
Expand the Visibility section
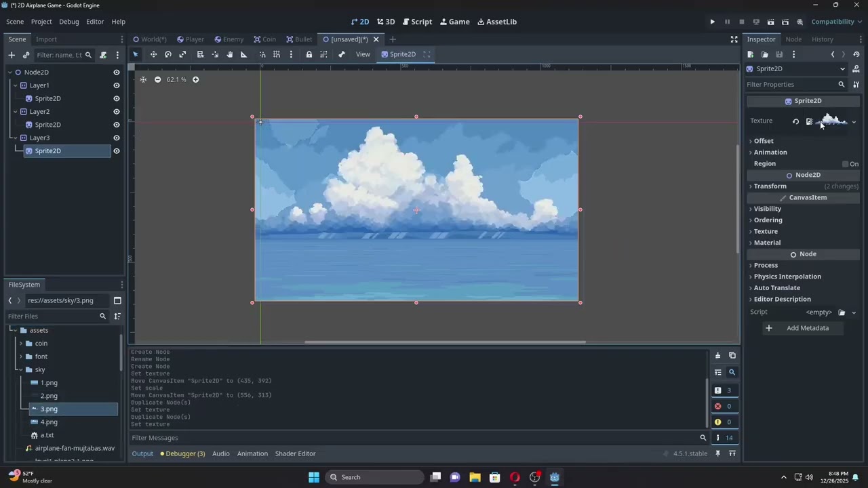(768, 209)
